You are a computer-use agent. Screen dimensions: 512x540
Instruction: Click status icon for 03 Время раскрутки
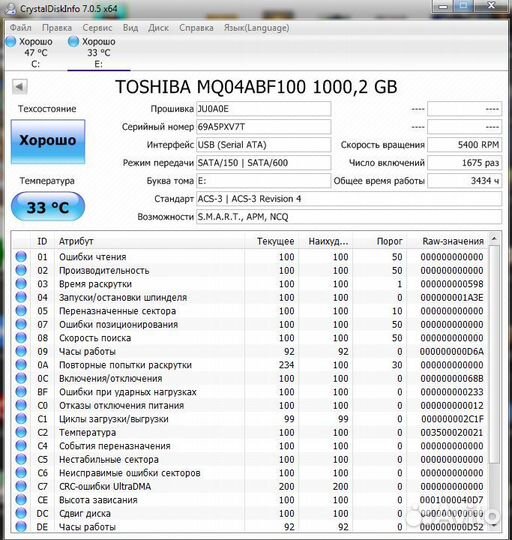pyautogui.click(x=21, y=283)
